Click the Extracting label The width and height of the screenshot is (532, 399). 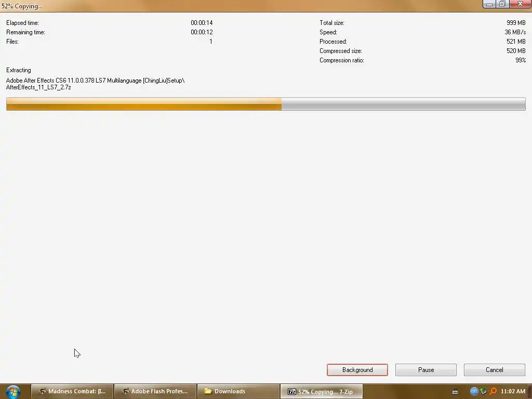19,70
